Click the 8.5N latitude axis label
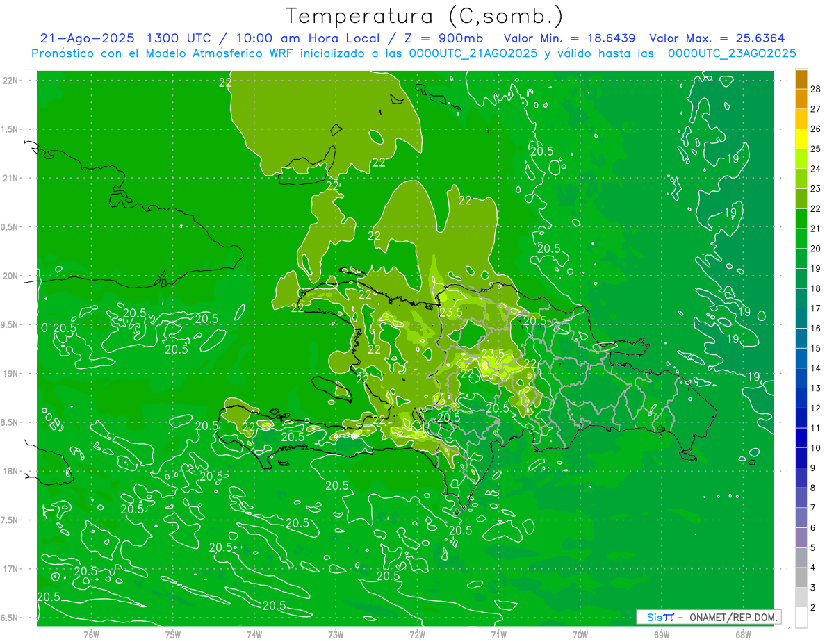The height and width of the screenshot is (644, 834). [x=10, y=422]
